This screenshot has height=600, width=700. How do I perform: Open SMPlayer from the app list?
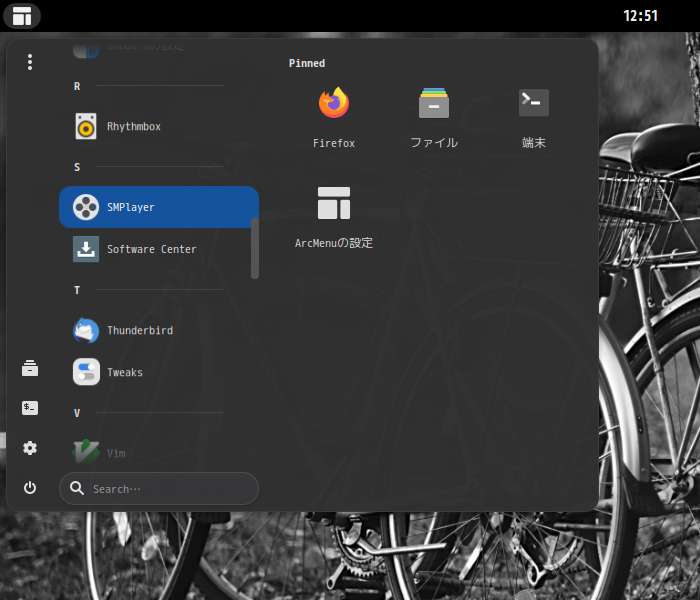point(159,207)
